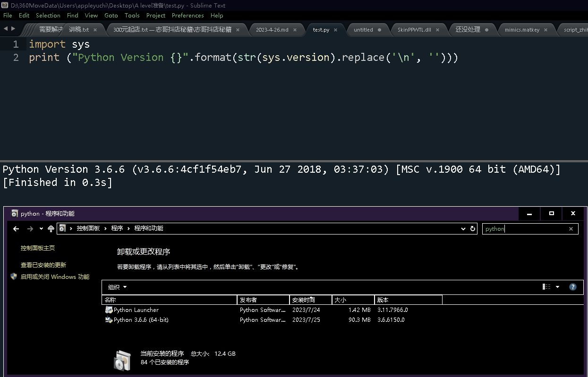Click the change-view layout icon above program list
588x377 pixels.
pyautogui.click(x=546, y=286)
